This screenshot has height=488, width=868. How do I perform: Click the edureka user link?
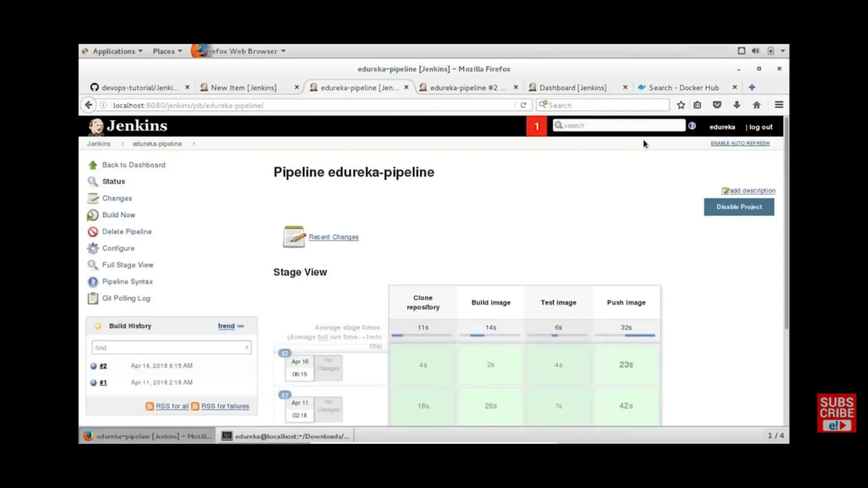click(x=722, y=127)
